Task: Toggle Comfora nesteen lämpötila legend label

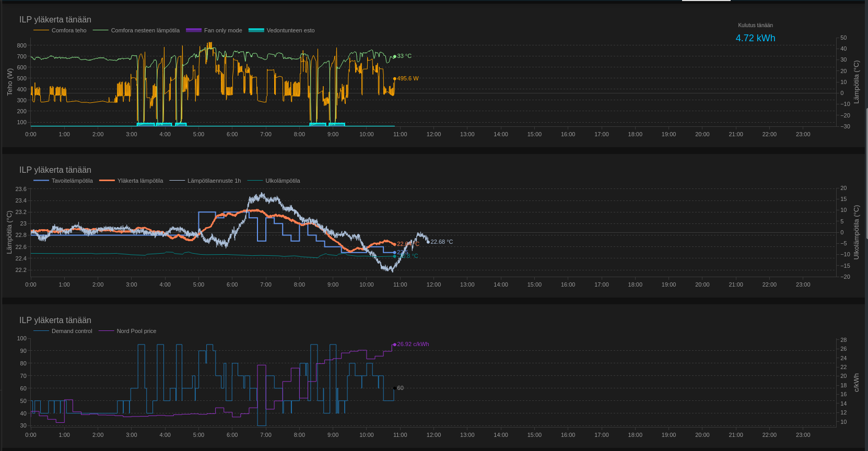Action: (x=145, y=30)
